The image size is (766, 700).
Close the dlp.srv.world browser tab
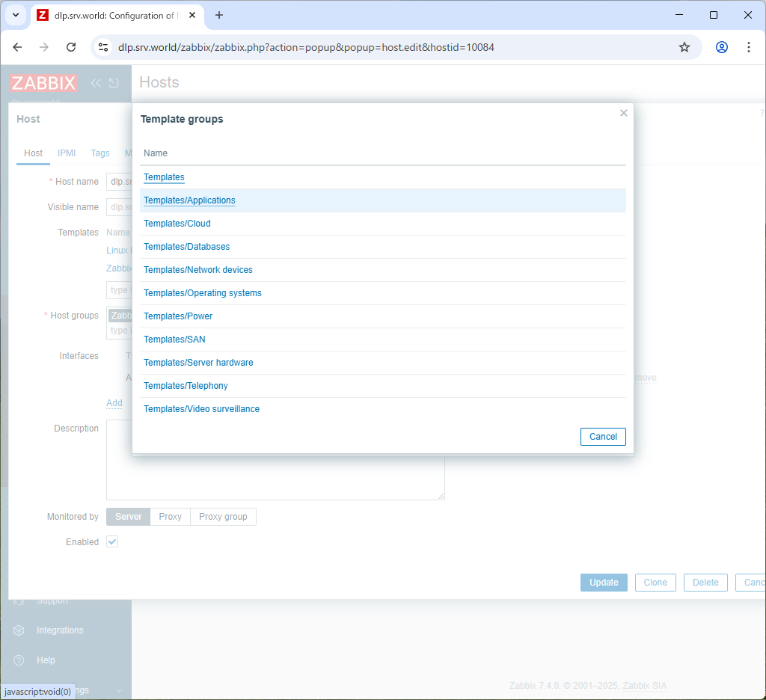tap(192, 15)
